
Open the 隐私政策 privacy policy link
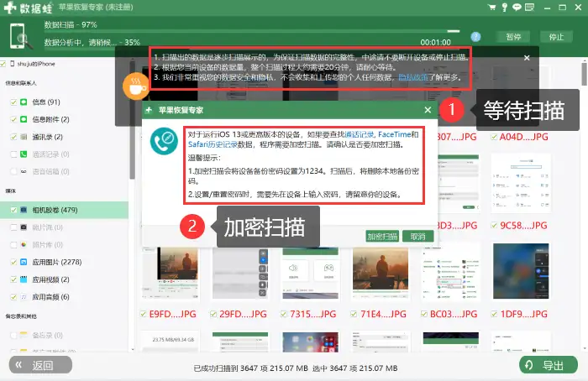[x=413, y=77]
